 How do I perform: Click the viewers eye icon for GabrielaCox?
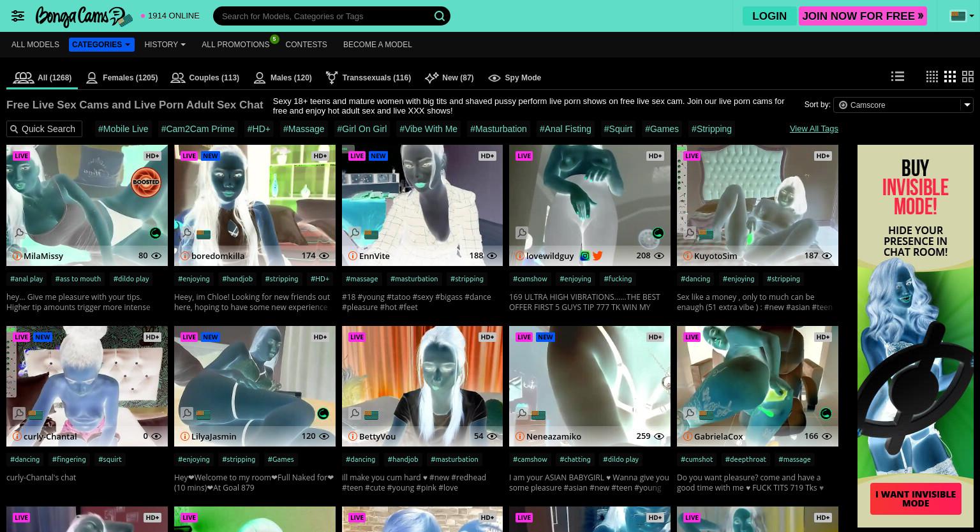point(827,436)
